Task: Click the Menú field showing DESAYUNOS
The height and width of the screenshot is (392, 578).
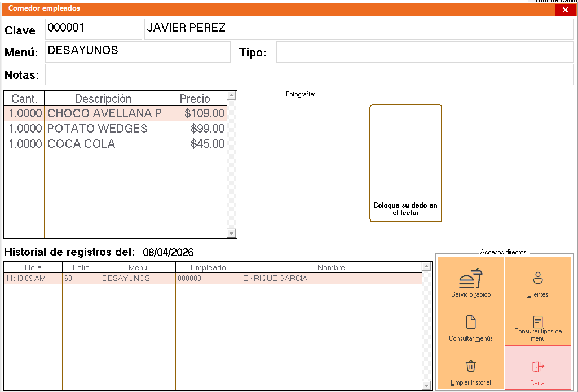Action: pos(138,52)
